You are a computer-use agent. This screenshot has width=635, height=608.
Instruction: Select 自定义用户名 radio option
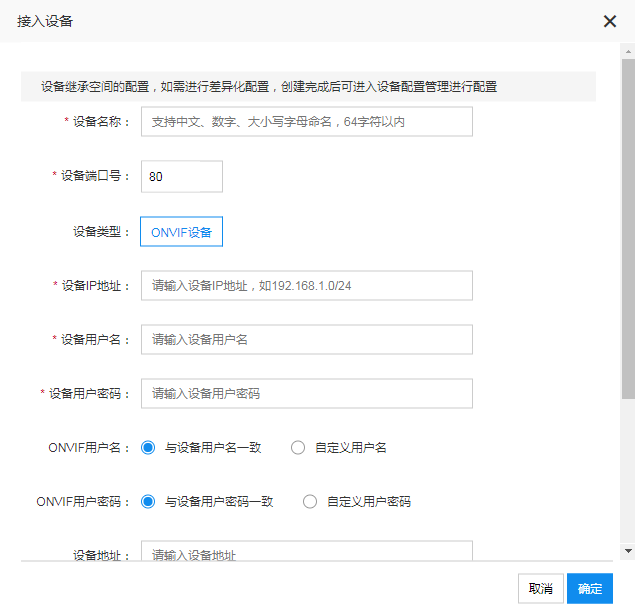(298, 448)
